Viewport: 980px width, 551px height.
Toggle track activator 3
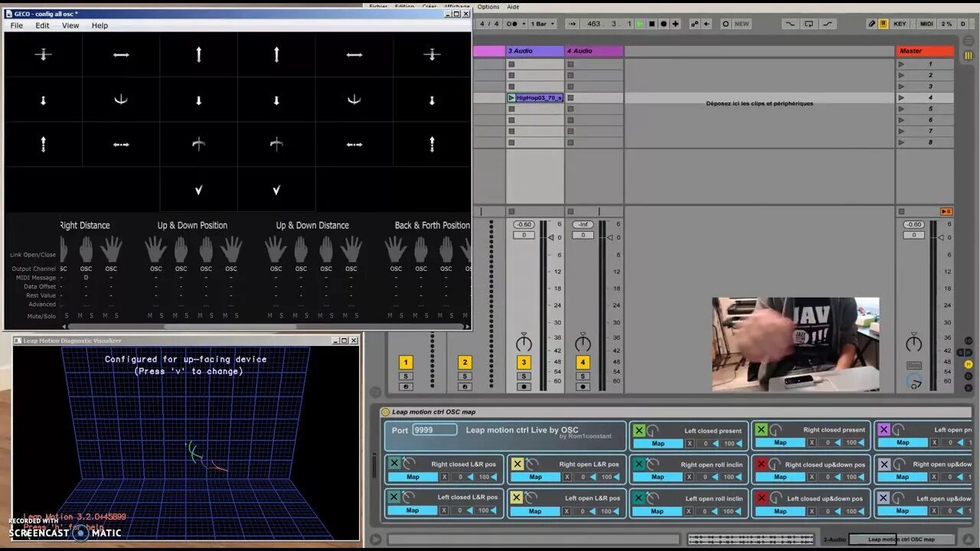[524, 363]
